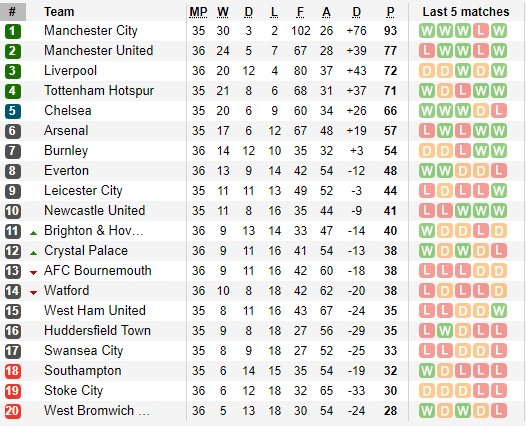The image size is (526, 426).
Task: Click West Bromwich rank 20 red badge
Action: pos(13,411)
